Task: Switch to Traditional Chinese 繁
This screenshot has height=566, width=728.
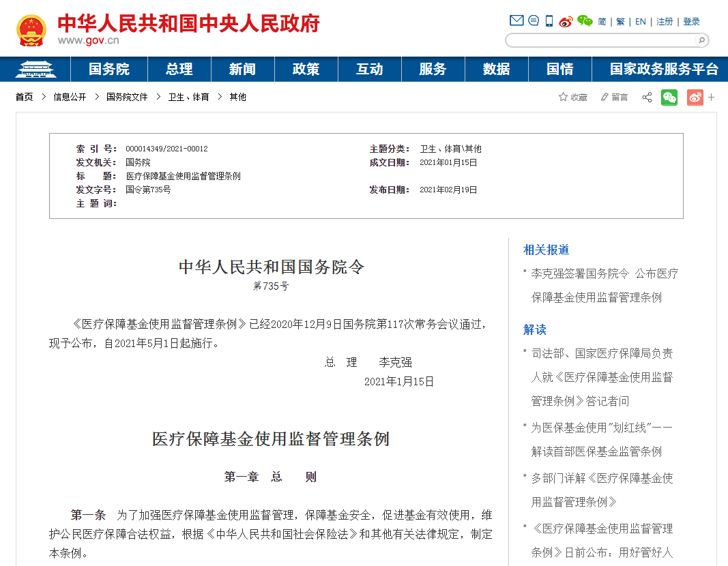Action: pyautogui.click(x=620, y=22)
